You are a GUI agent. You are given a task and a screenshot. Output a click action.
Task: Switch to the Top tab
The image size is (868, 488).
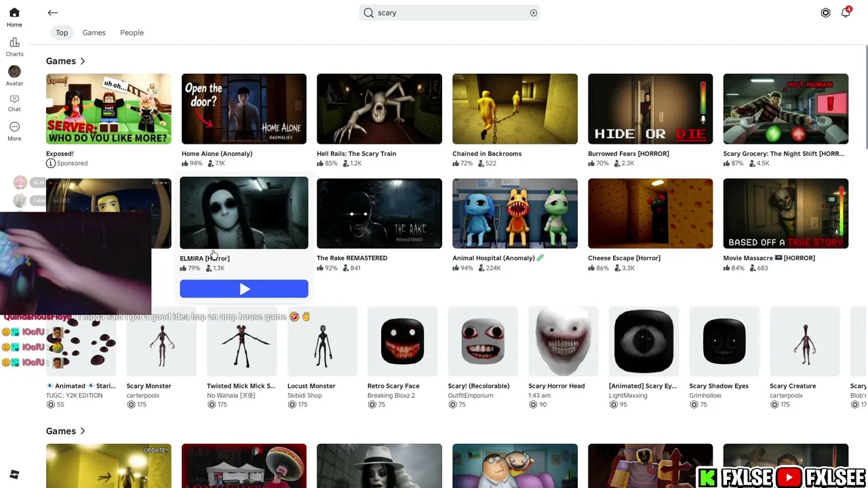[x=62, y=33]
